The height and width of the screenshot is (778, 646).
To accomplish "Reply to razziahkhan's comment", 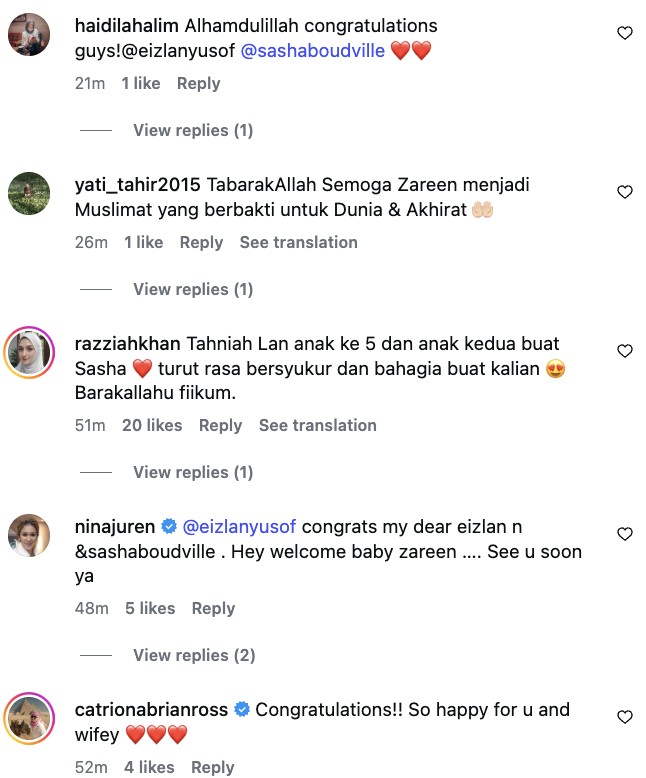I will (220, 425).
